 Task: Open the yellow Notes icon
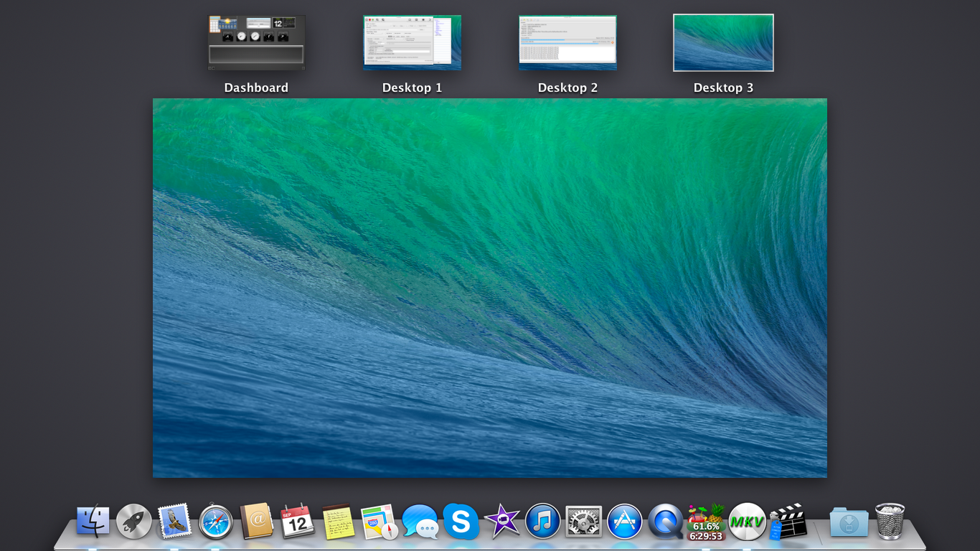point(339,522)
